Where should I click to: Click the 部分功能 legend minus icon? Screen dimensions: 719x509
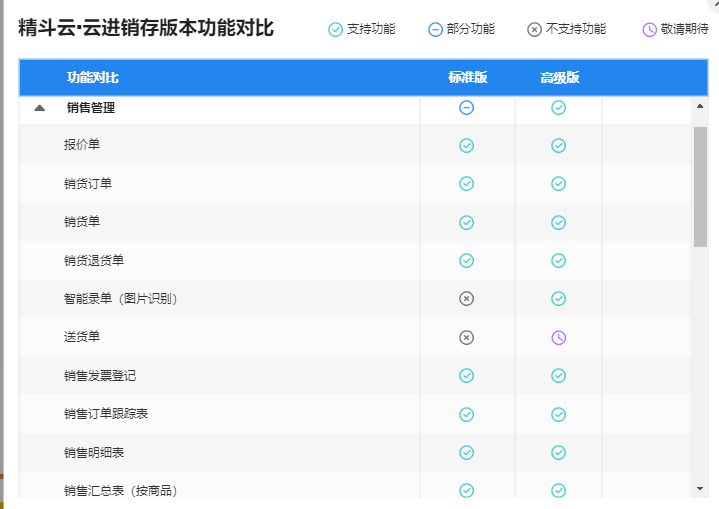pos(435,30)
